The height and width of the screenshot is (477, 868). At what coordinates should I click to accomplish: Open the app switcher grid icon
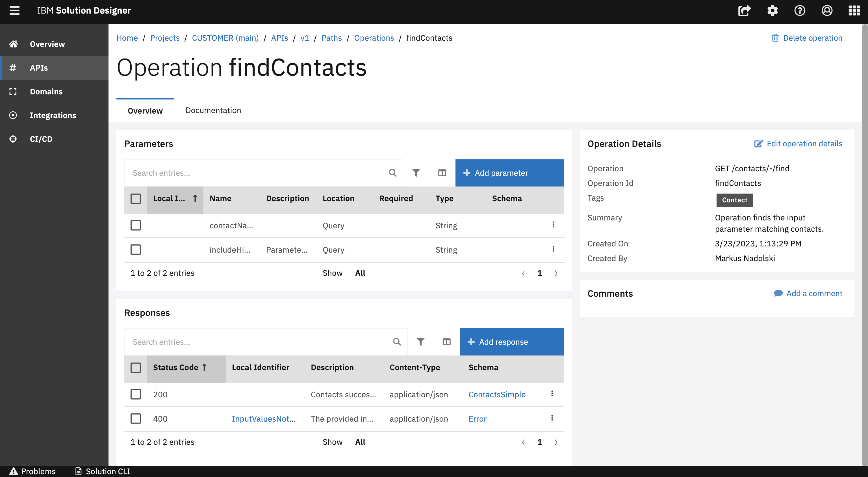854,10
